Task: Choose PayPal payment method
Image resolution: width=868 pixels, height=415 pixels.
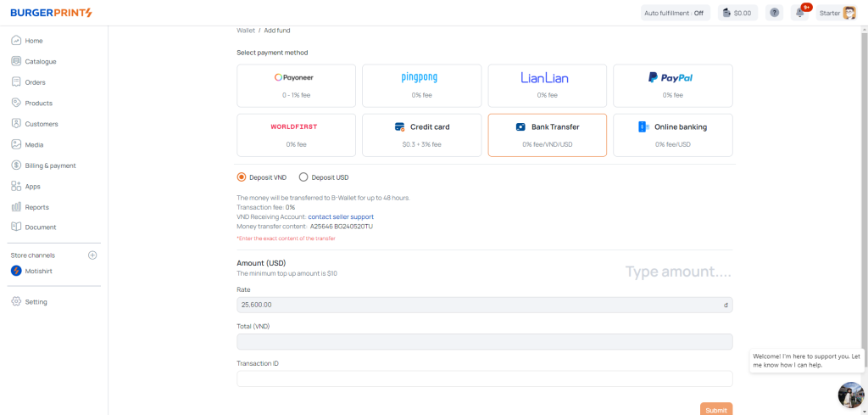Action: pyautogui.click(x=672, y=85)
